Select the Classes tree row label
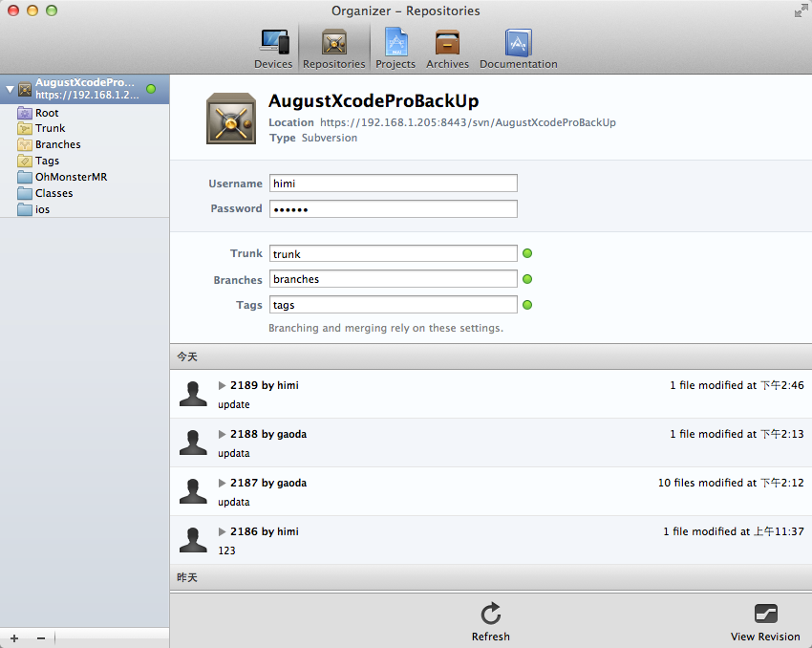812x648 pixels. coord(53,193)
